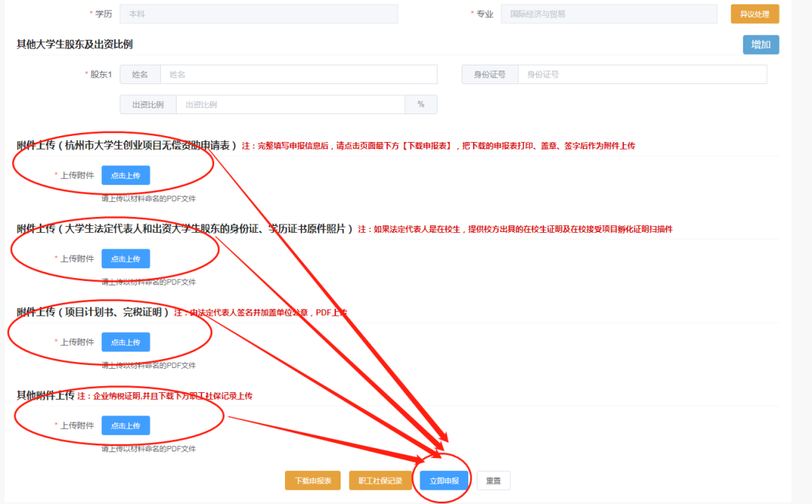812x504 pixels.
Task: Click red note 企业纳税证明,并且下载下方职工社保记录上传
Action: click(165, 396)
